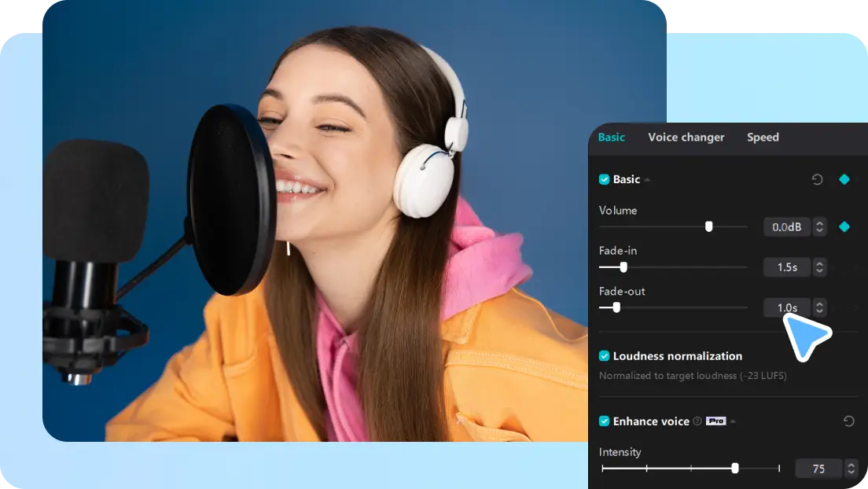Open the Speed tab
The width and height of the screenshot is (868, 489).
tap(763, 137)
